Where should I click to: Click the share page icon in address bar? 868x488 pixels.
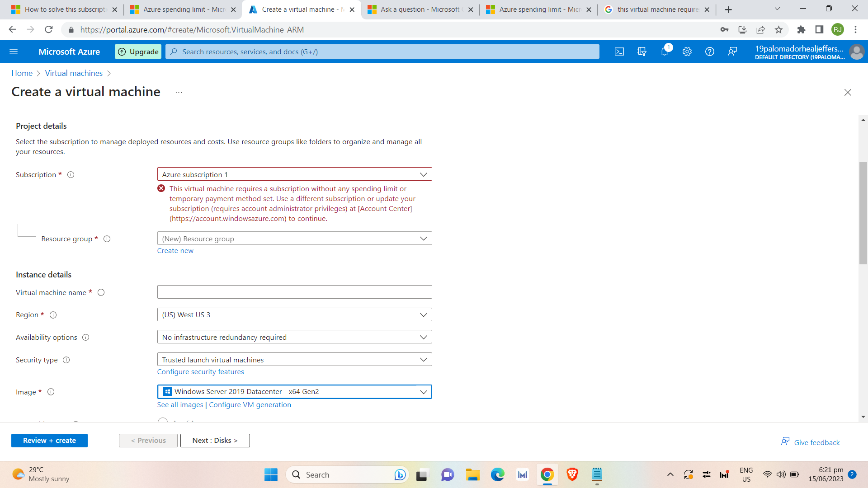click(760, 30)
